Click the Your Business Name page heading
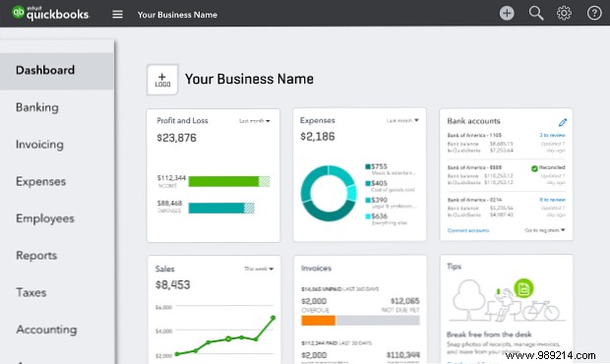This screenshot has height=364, width=610. [x=249, y=80]
